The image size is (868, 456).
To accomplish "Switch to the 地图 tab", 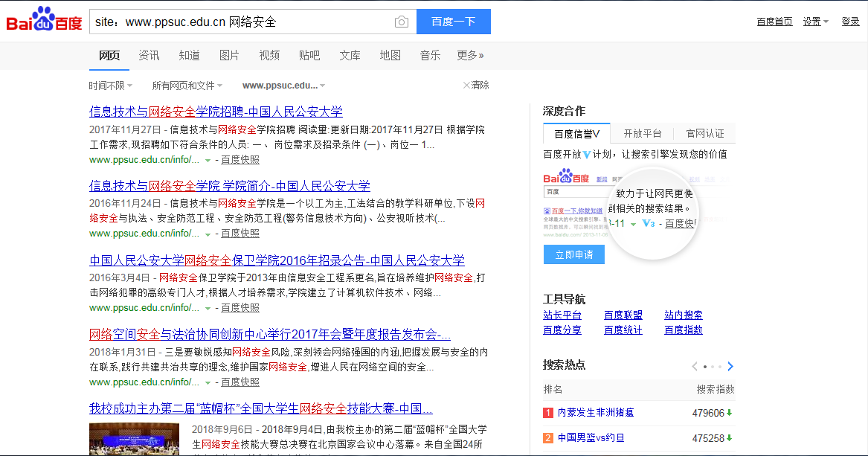I will [x=390, y=55].
